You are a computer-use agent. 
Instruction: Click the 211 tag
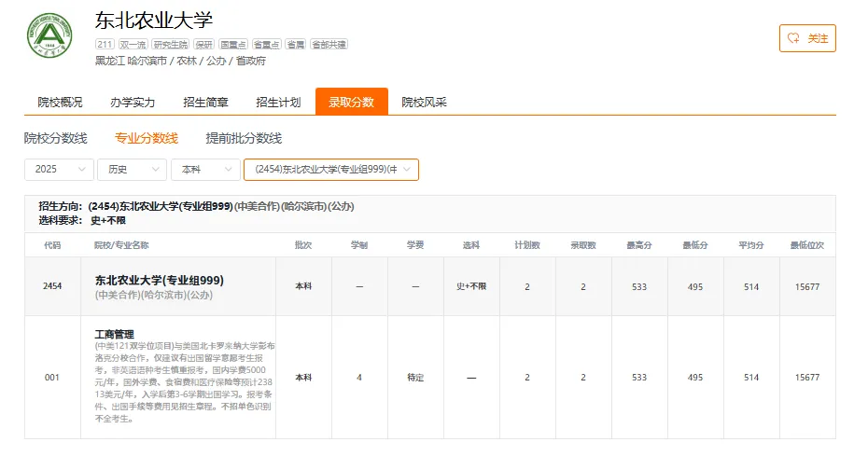click(105, 44)
